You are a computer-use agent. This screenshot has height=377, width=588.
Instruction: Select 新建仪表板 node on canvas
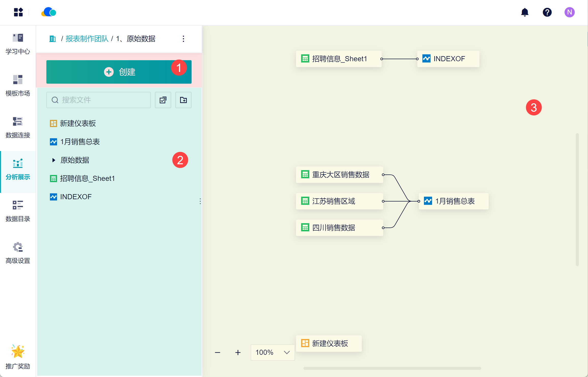pyautogui.click(x=329, y=344)
